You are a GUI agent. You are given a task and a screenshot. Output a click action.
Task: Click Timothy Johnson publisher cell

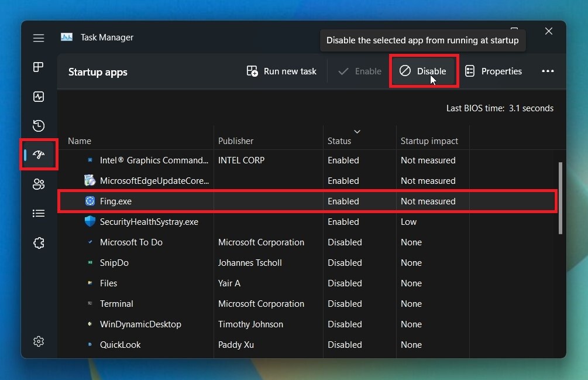pos(250,324)
